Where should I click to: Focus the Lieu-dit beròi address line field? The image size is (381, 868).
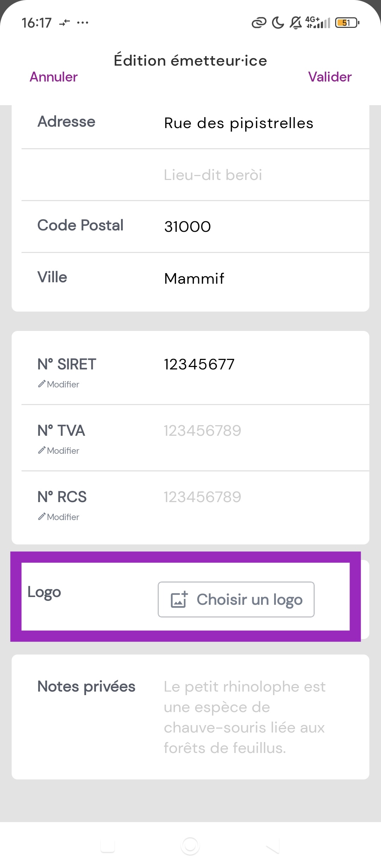pos(247,175)
